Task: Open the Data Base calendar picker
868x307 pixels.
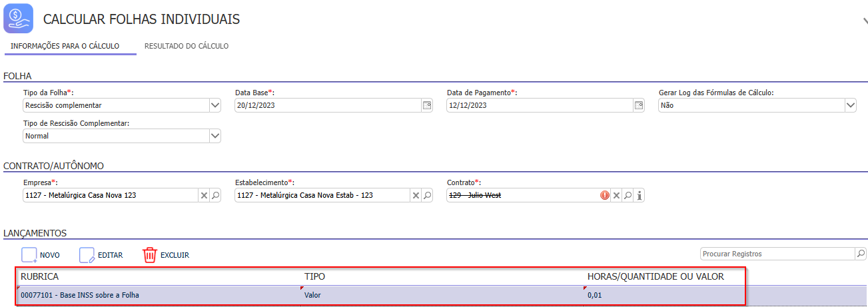Action: (x=427, y=105)
